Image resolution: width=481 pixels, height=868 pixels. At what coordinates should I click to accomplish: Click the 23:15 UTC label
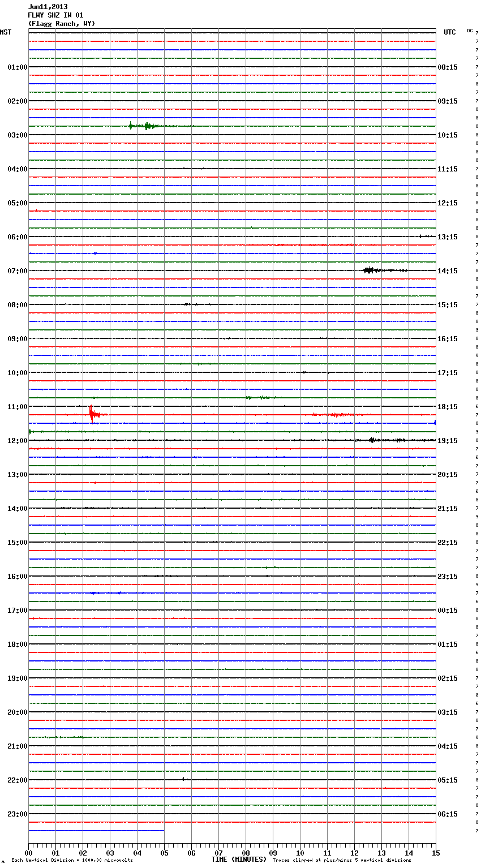tap(448, 577)
